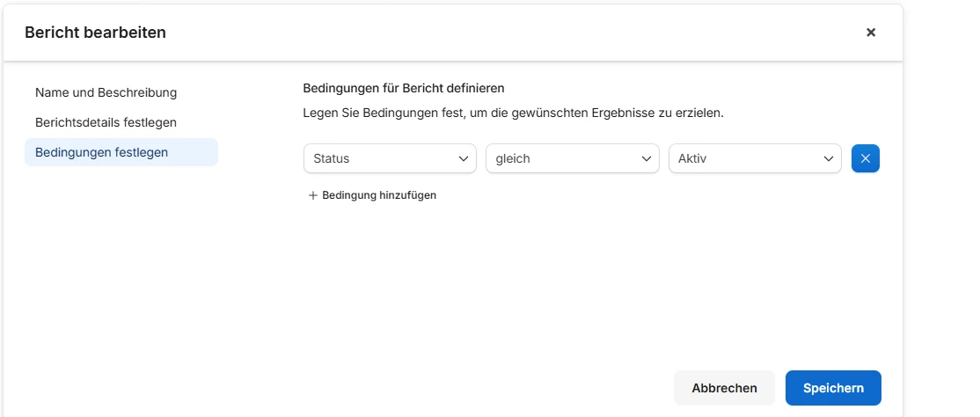Screen dimensions: 980x417
Task: Click the Bericht bearbeiten dialog title
Action: tap(95, 33)
